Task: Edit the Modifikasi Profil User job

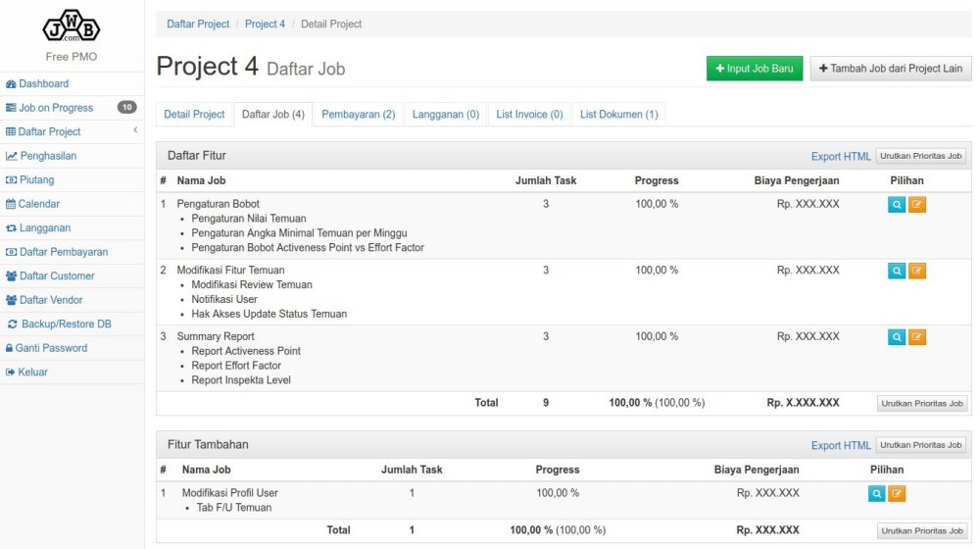Action: (897, 494)
